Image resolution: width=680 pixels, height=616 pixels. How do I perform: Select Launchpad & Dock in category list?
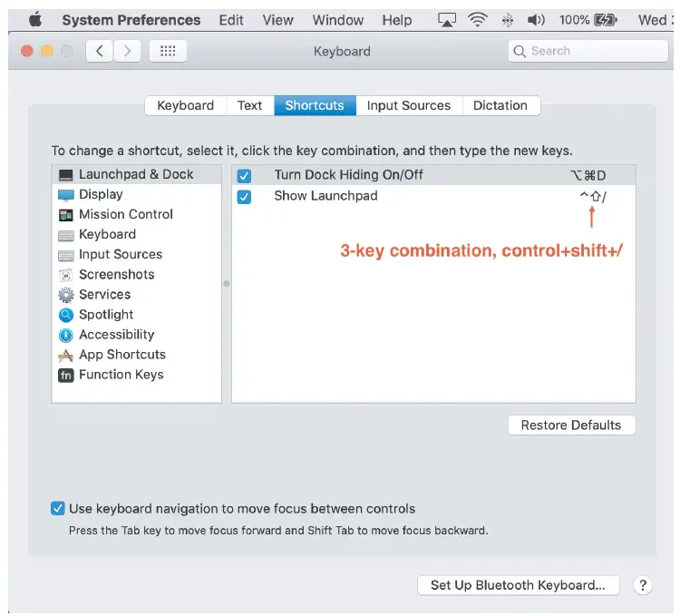pyautogui.click(x=137, y=174)
